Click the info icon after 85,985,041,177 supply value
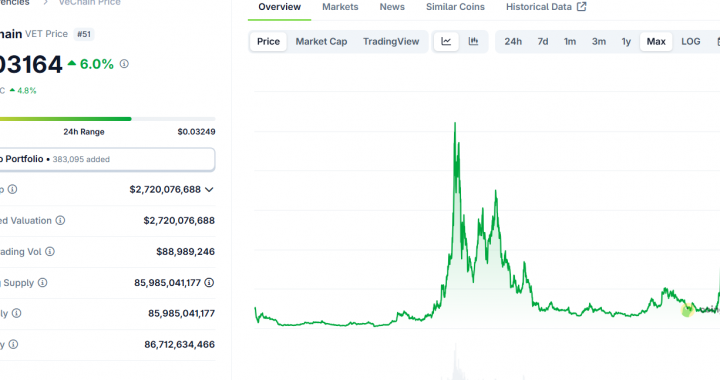Viewport: 720px width, 380px height. 209,283
